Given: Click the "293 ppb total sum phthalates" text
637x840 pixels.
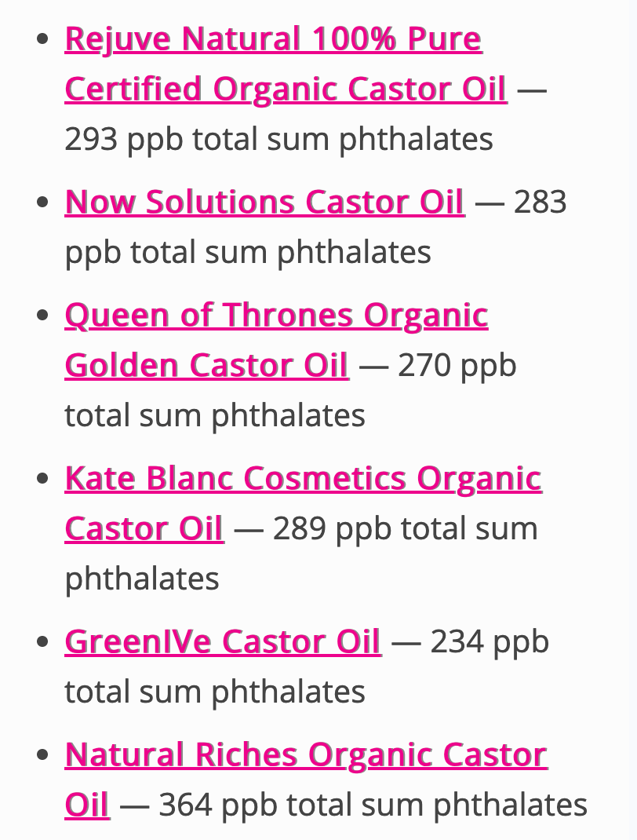Looking at the screenshot, I should coord(278,139).
